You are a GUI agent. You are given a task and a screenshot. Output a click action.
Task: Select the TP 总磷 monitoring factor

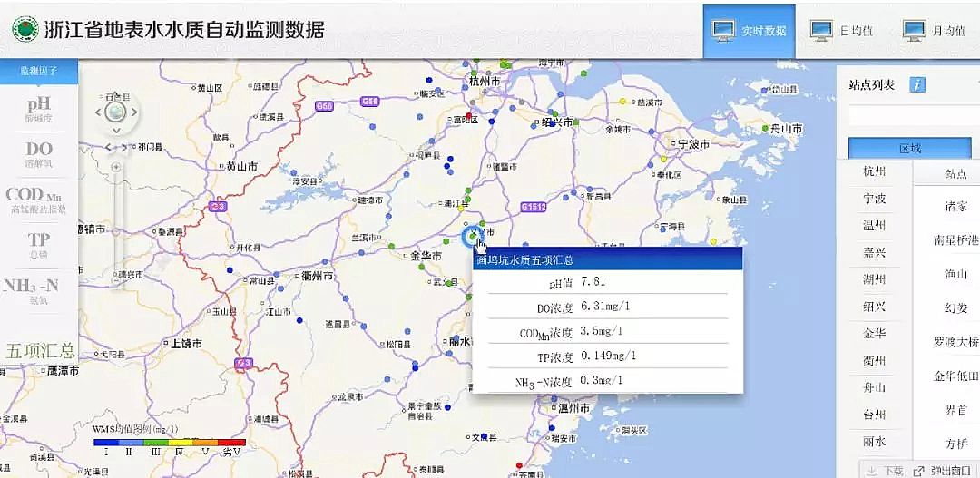point(39,244)
